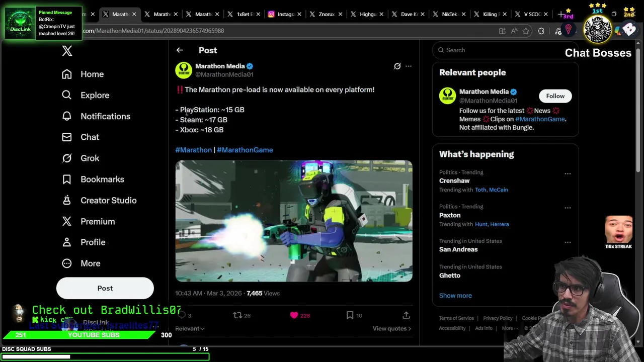Open #MarathonGame link in Relevant people bio
The height and width of the screenshot is (362, 644).
point(540,119)
